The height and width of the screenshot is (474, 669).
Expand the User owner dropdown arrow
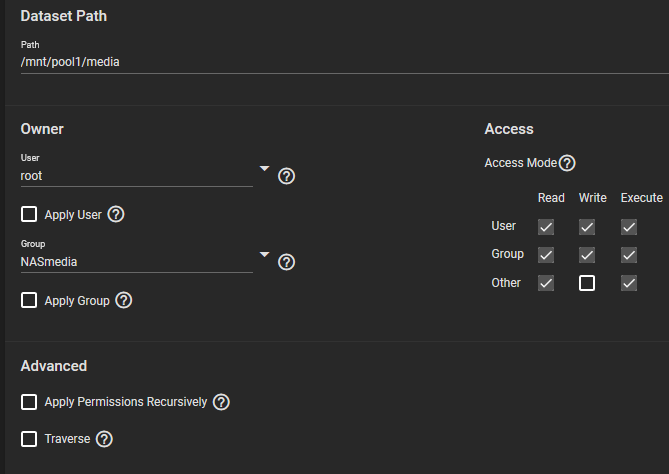264,168
